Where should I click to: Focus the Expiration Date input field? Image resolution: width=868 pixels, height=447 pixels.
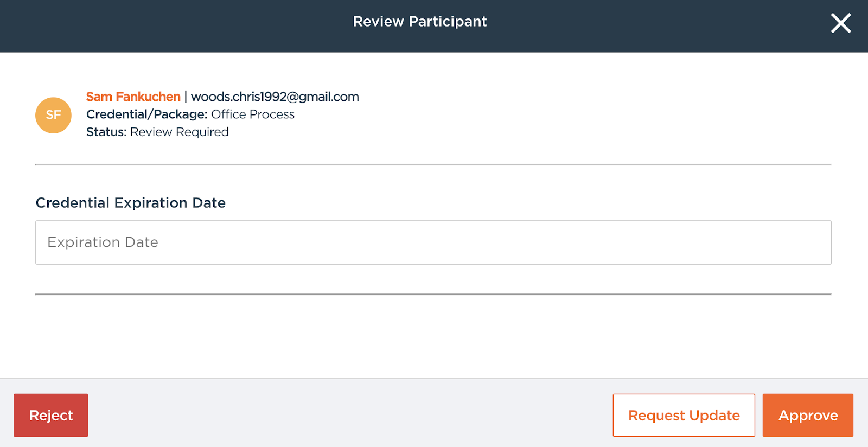(433, 242)
